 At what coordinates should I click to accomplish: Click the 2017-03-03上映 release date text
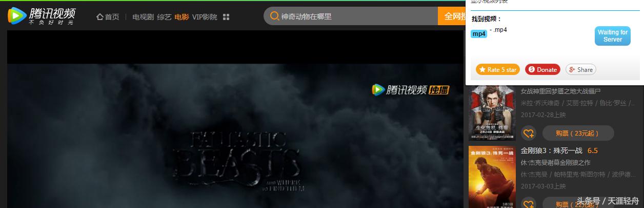click(x=543, y=186)
